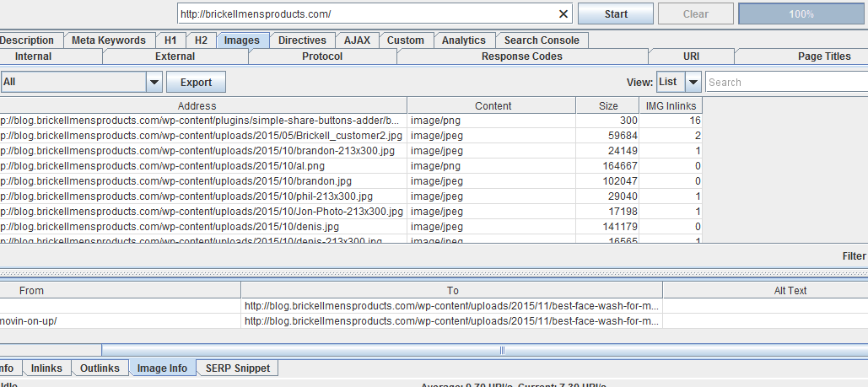Image resolution: width=868 pixels, height=387 pixels.
Task: Select the brandon-213x300.jpg row
Action: click(x=351, y=151)
